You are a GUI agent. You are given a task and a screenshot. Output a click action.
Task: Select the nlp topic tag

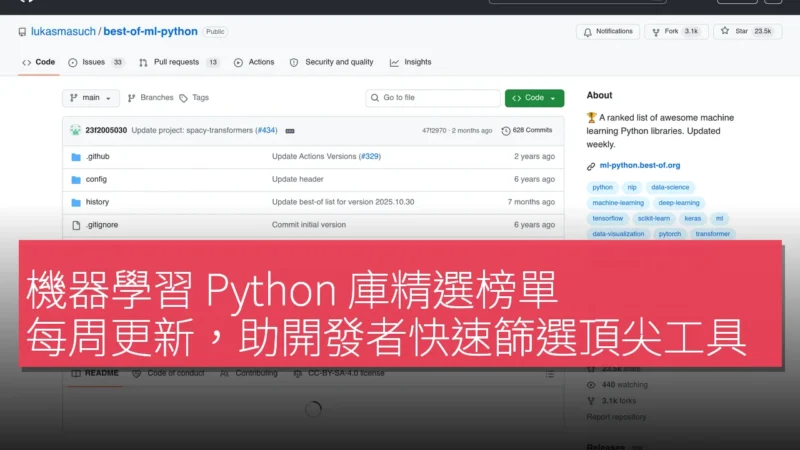click(x=632, y=188)
